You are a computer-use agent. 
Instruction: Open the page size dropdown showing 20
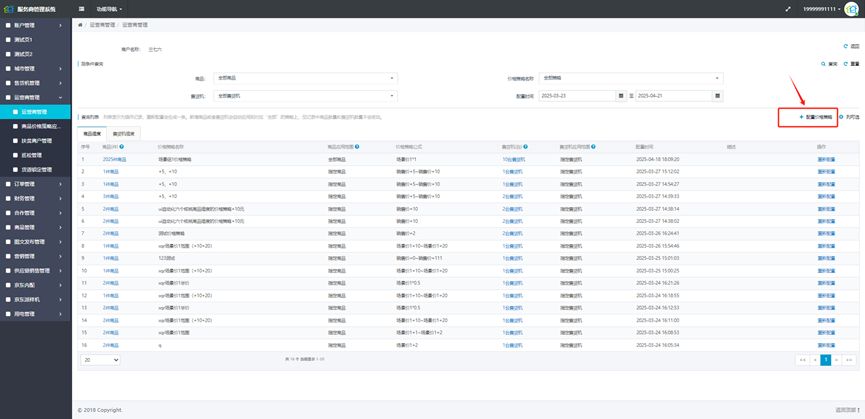point(100,359)
